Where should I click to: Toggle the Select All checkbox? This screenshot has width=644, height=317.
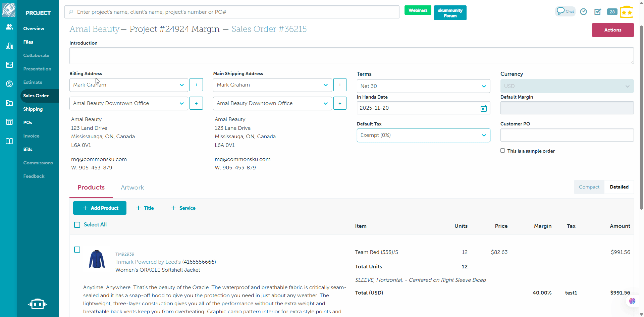pyautogui.click(x=77, y=225)
